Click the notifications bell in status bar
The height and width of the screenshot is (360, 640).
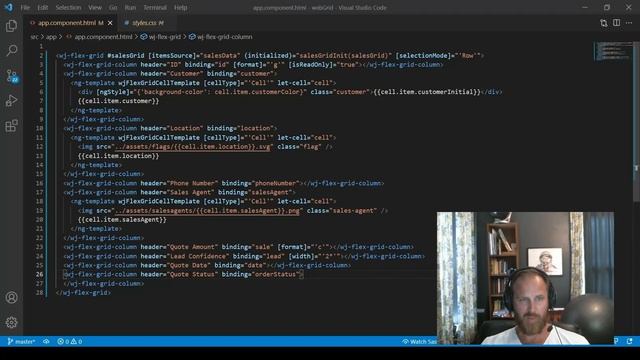tap(629, 341)
